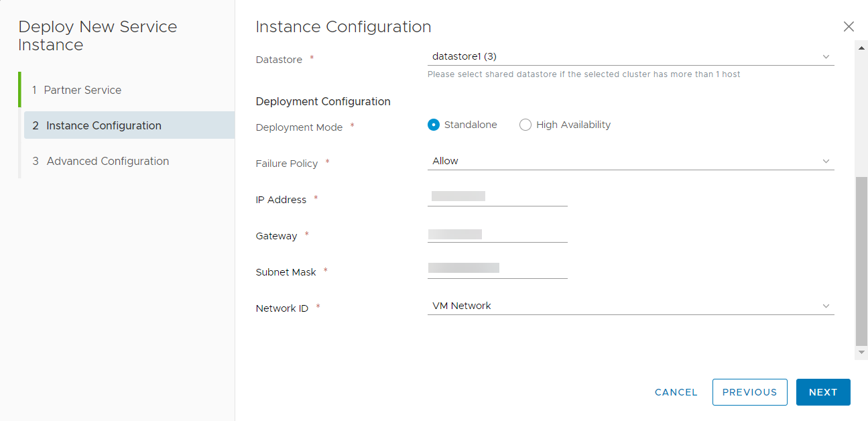Click the Network ID chevron arrow
Screen dimensions: 868x421
pos(826,306)
